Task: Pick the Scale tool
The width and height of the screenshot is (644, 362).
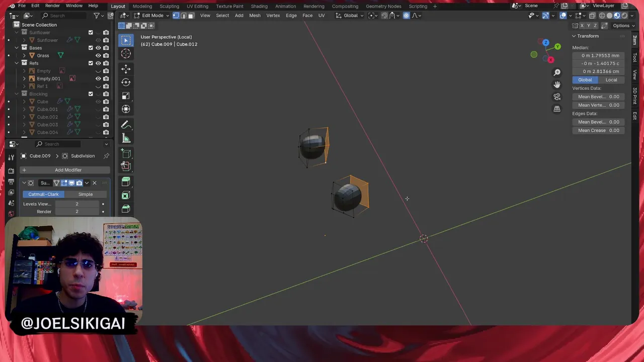Action: coord(126,96)
